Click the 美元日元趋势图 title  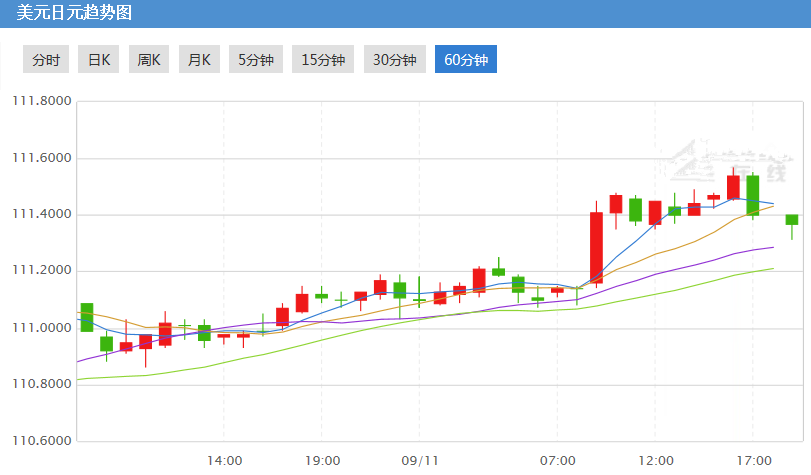pos(74,13)
